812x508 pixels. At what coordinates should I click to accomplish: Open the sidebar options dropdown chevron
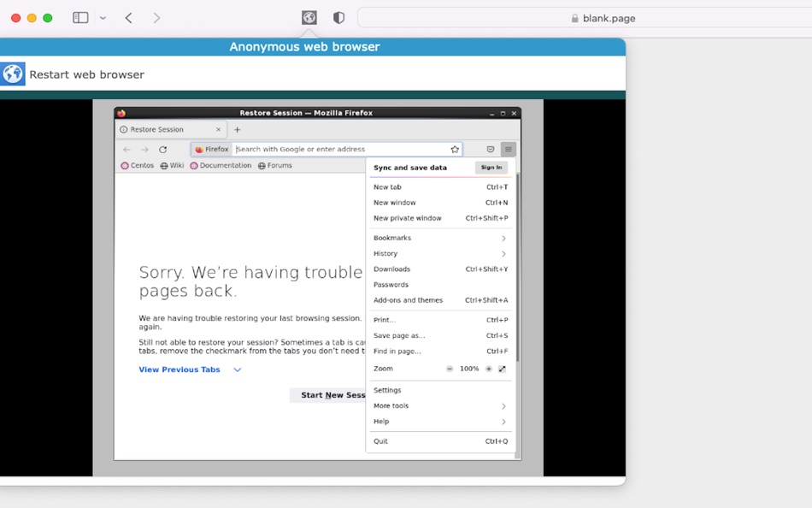103,18
